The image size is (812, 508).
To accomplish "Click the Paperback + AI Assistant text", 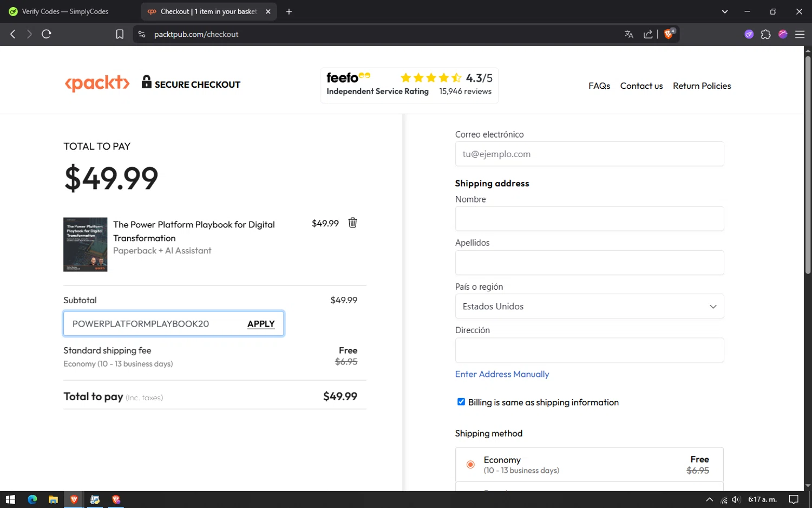I will click(162, 251).
